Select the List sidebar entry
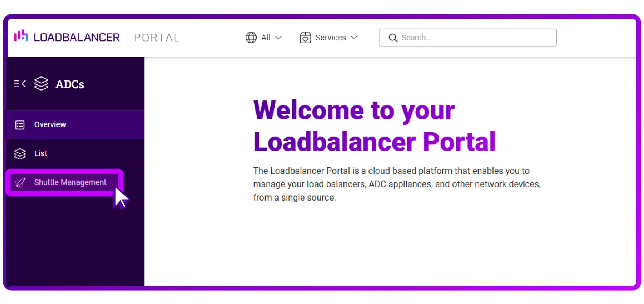This screenshot has height=304, width=644. 41,154
